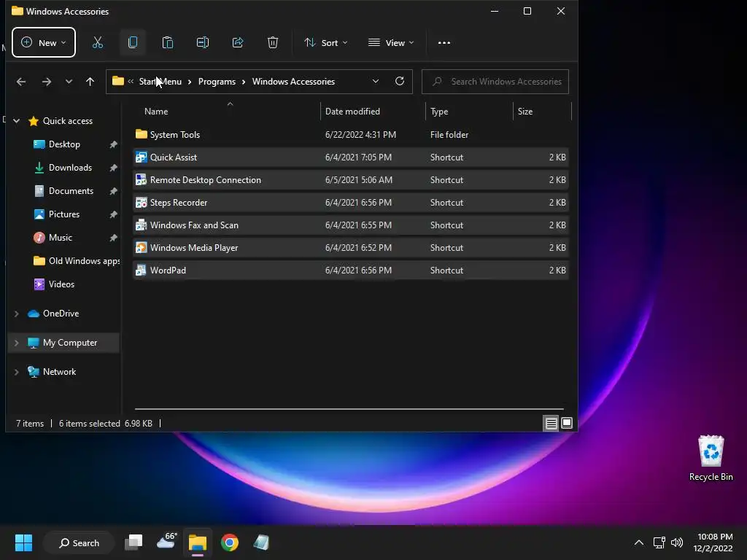Click the network icon in system tray
This screenshot has width=747, height=560.
659,542
